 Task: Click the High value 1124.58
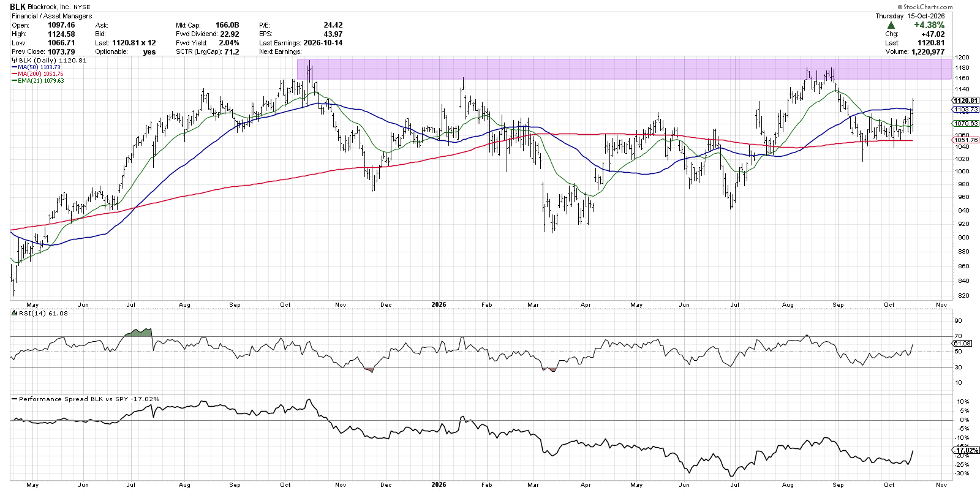pos(61,34)
